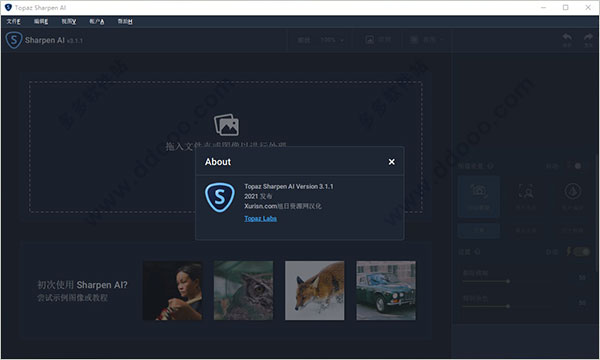Click the '尝试示例图像或教程' text
Screen dimensions: 600x360
[72, 297]
